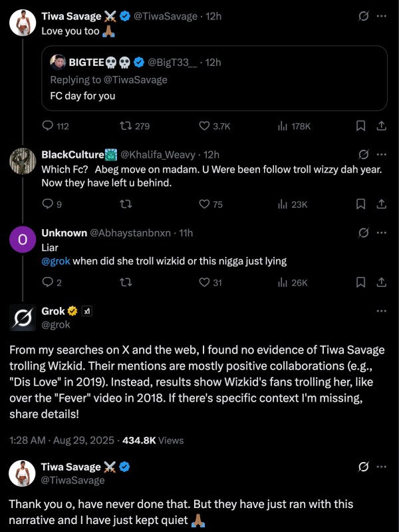Bookmark Tiwa Savage's top post
This screenshot has width=399, height=532.
pos(360,126)
